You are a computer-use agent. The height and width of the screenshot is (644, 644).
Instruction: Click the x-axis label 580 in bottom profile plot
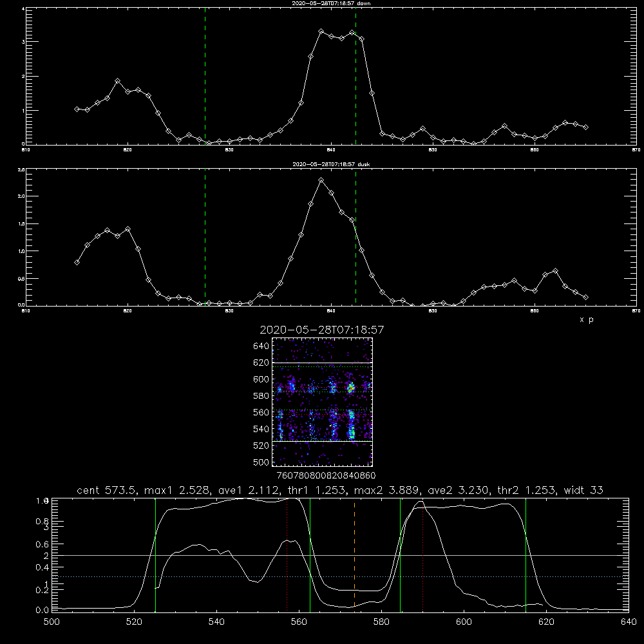click(x=381, y=622)
